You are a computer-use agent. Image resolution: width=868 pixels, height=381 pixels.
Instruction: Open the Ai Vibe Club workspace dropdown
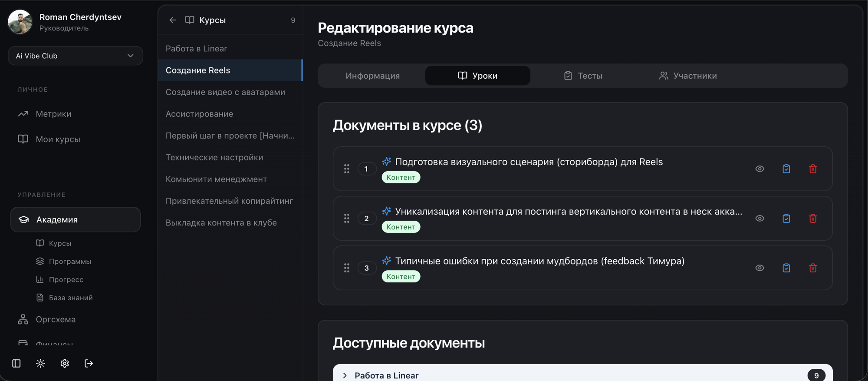click(x=76, y=56)
